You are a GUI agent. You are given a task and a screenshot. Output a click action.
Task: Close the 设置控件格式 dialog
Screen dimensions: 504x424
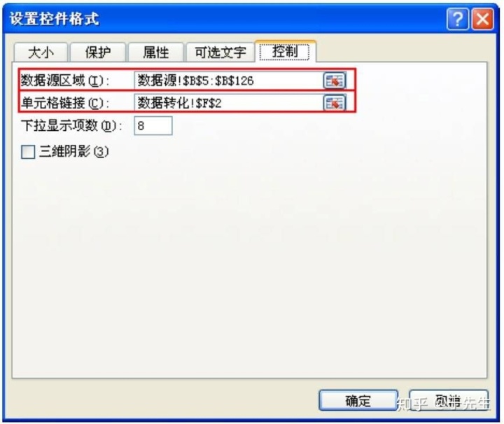coord(482,19)
